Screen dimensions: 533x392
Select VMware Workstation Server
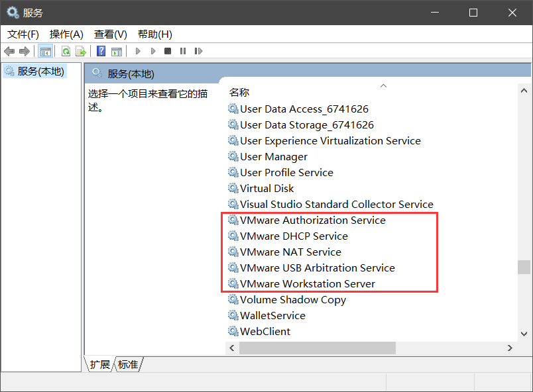(302, 283)
